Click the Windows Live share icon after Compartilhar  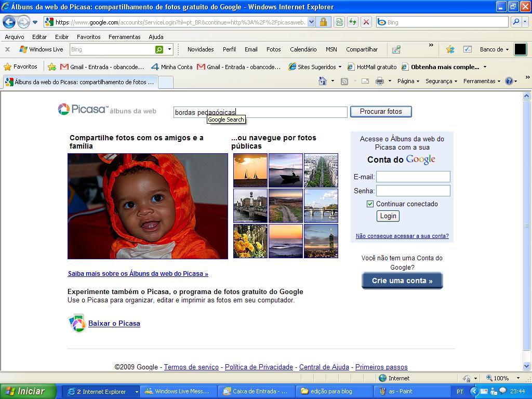coord(396,49)
